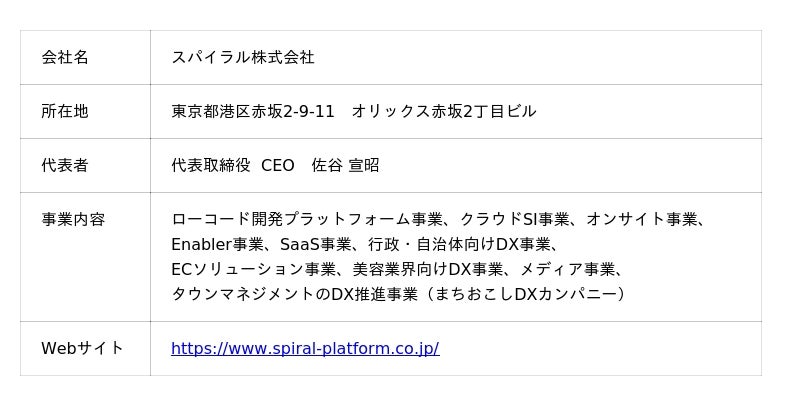Click the address 東京都港区赤坂2-9-11

tap(253, 112)
